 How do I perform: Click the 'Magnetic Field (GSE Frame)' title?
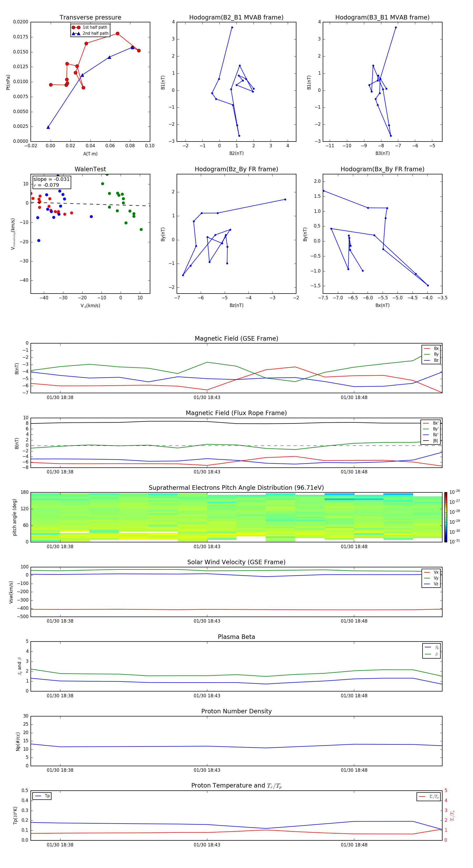tap(236, 339)
